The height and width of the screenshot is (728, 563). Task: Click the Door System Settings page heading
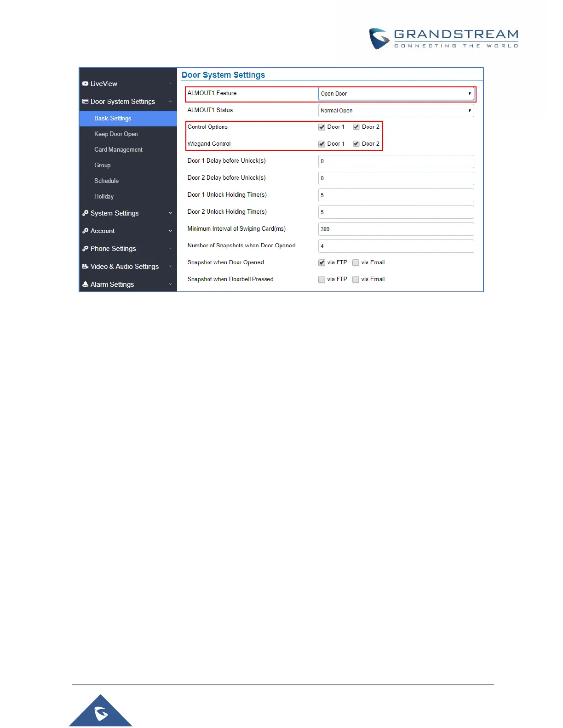(223, 75)
